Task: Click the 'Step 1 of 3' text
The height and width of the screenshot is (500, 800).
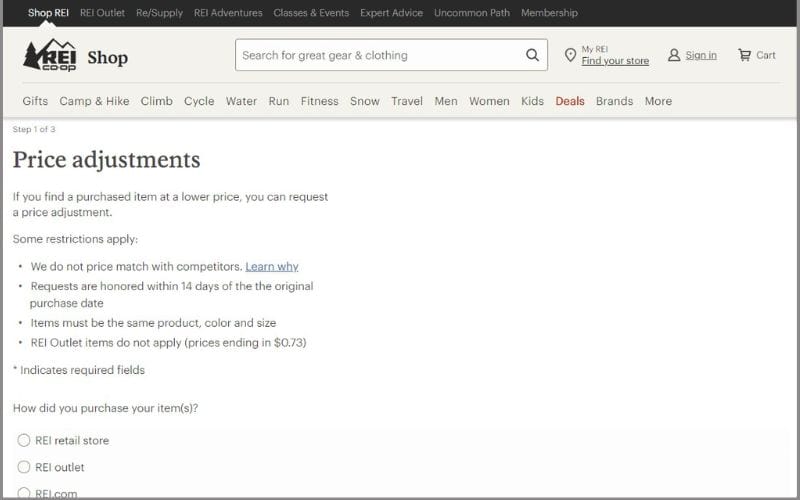Action: tap(34, 129)
